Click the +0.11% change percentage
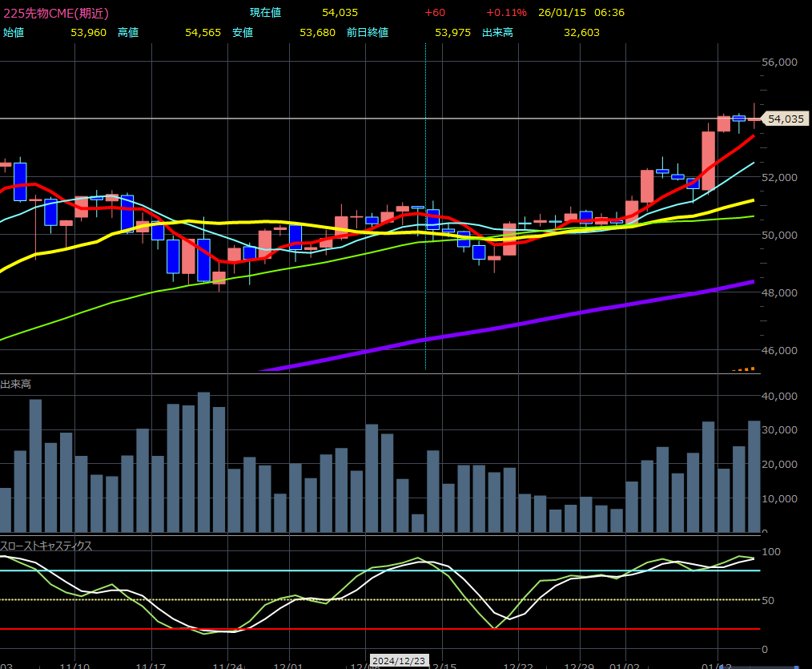Image resolution: width=812 pixels, height=669 pixels. tap(506, 13)
